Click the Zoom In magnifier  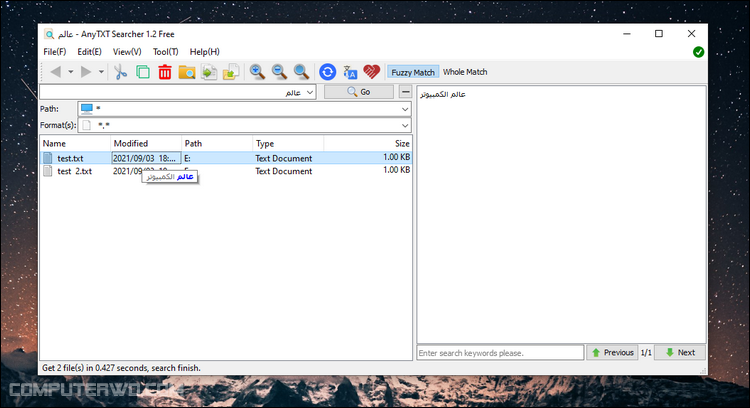click(257, 72)
